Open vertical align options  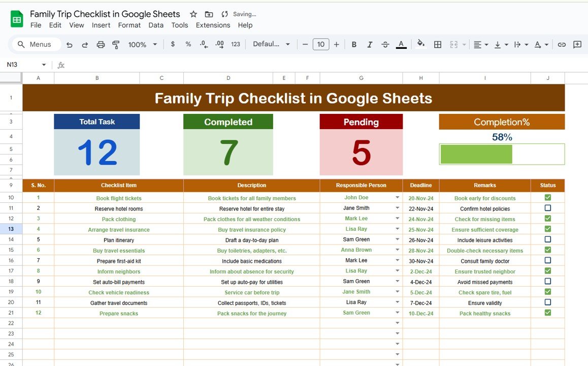click(x=501, y=44)
